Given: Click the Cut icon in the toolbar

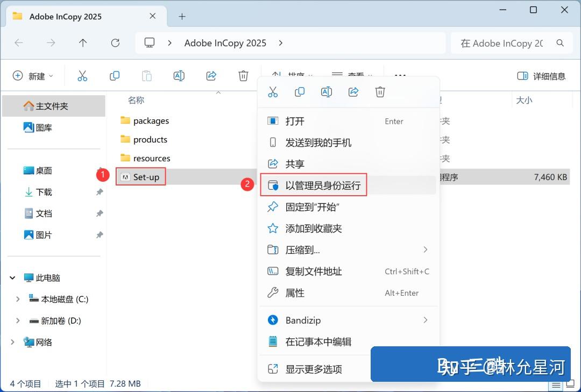Looking at the screenshot, I should click(82, 75).
